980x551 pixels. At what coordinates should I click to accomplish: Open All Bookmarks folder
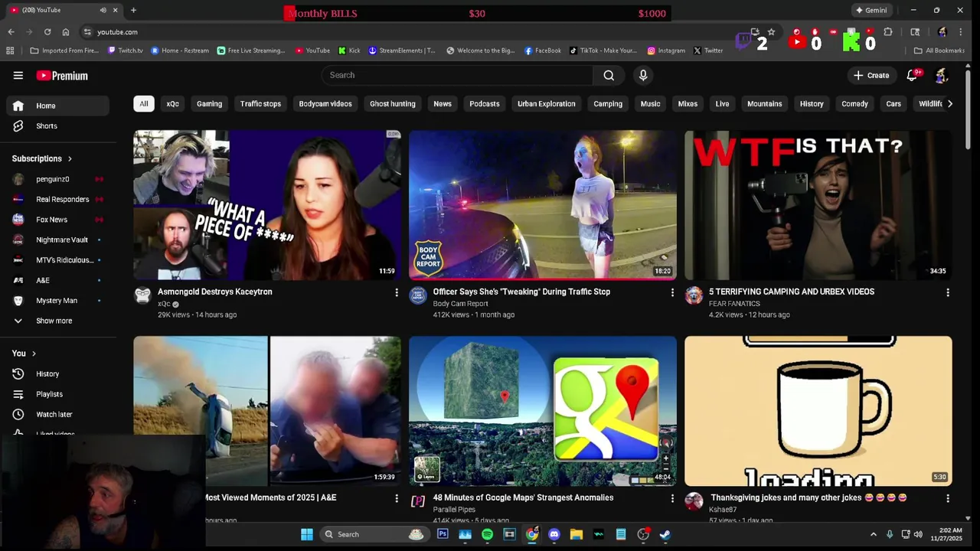click(939, 51)
